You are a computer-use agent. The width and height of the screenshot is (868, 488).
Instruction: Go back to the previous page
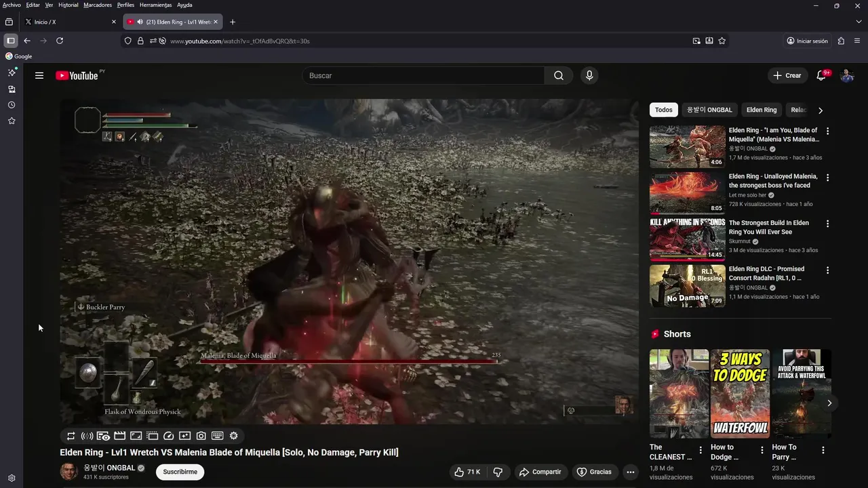[27, 41]
